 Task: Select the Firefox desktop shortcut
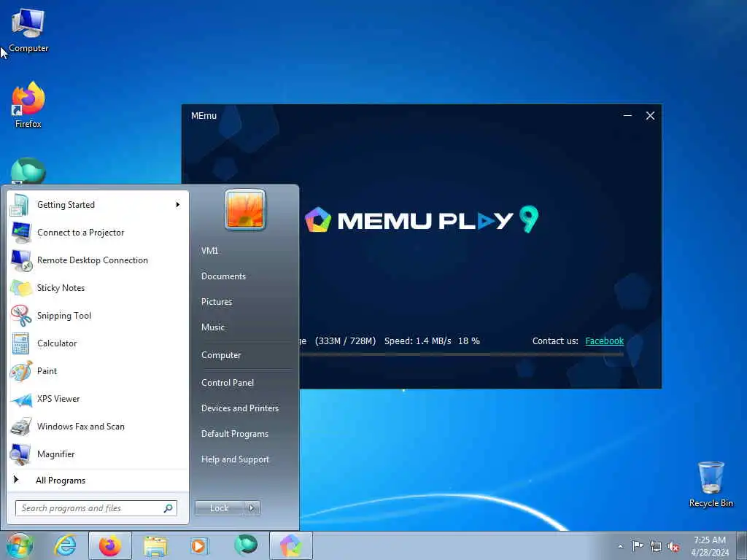pyautogui.click(x=28, y=105)
